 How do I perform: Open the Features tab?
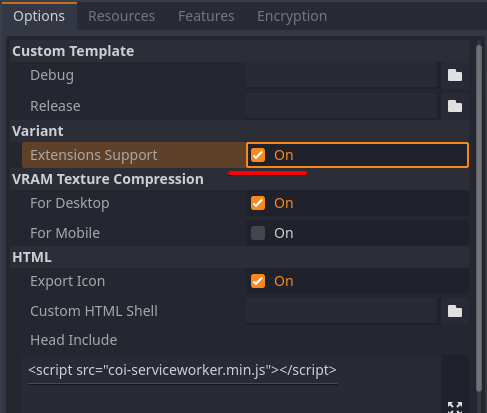(206, 16)
